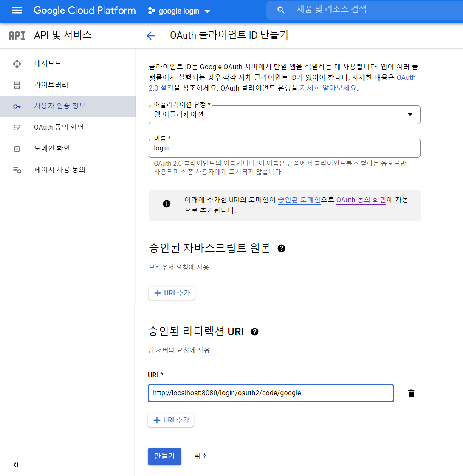Screen dimensions: 463x476
Task: Click the search magnifier icon
Action: pos(281,10)
